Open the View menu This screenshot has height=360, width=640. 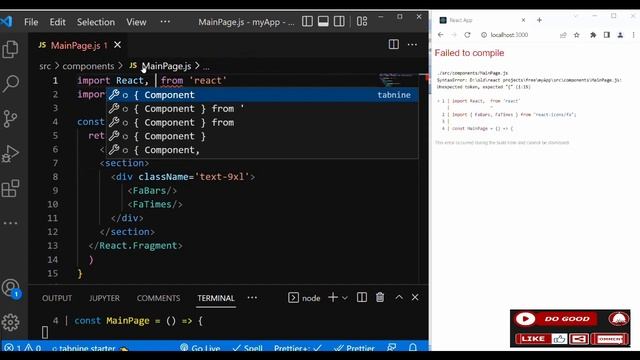coord(136,22)
